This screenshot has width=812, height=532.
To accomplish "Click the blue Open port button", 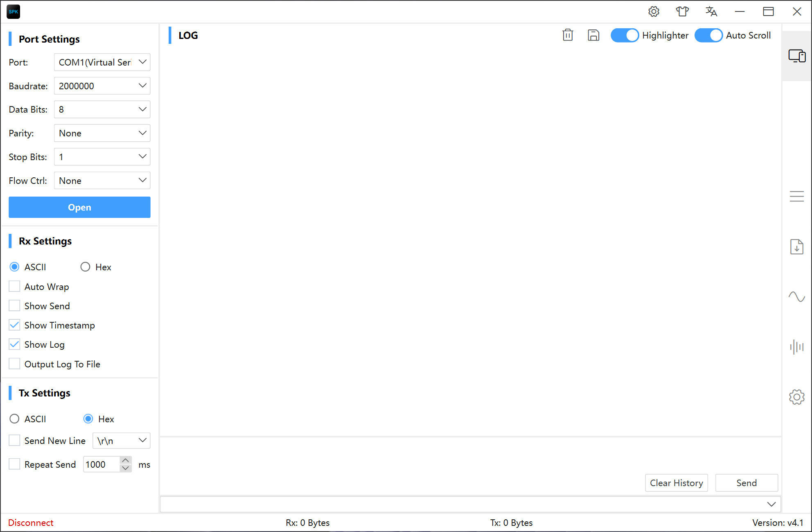I will click(79, 207).
